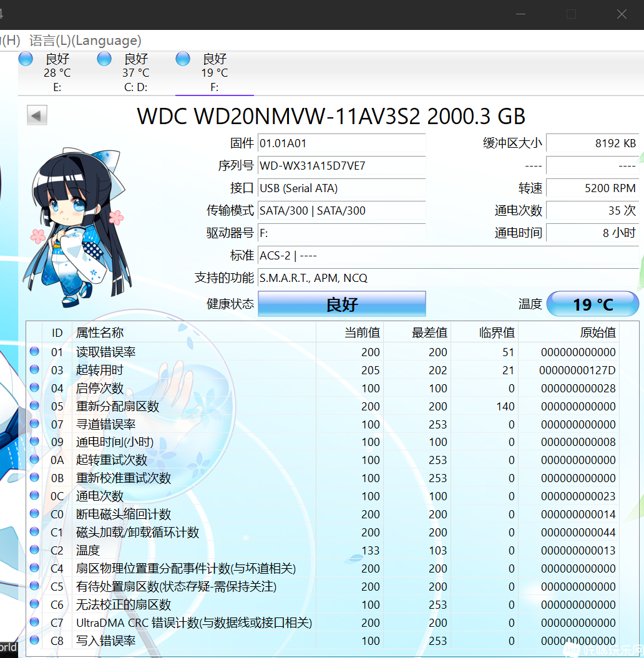
Task: Select the UltraDMA CRC 错误计数 attribute name
Action: [x=194, y=622]
